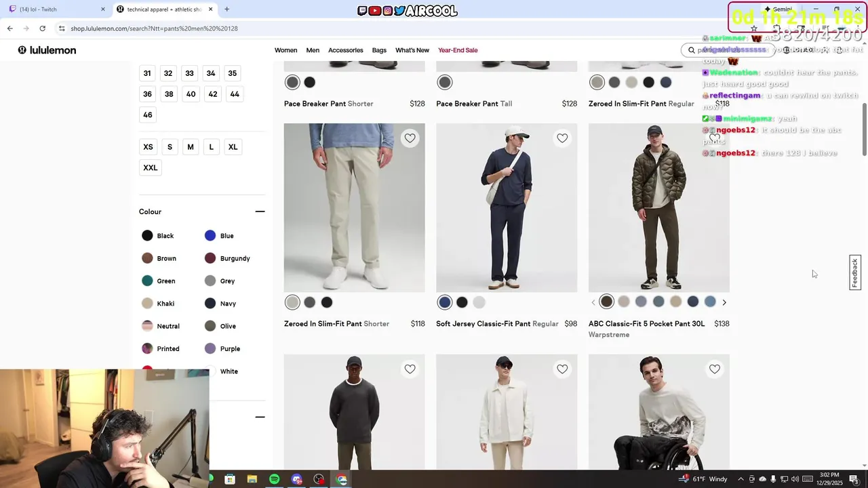Click the lululemon search field
The width and height of the screenshot is (868, 488).
point(729,50)
